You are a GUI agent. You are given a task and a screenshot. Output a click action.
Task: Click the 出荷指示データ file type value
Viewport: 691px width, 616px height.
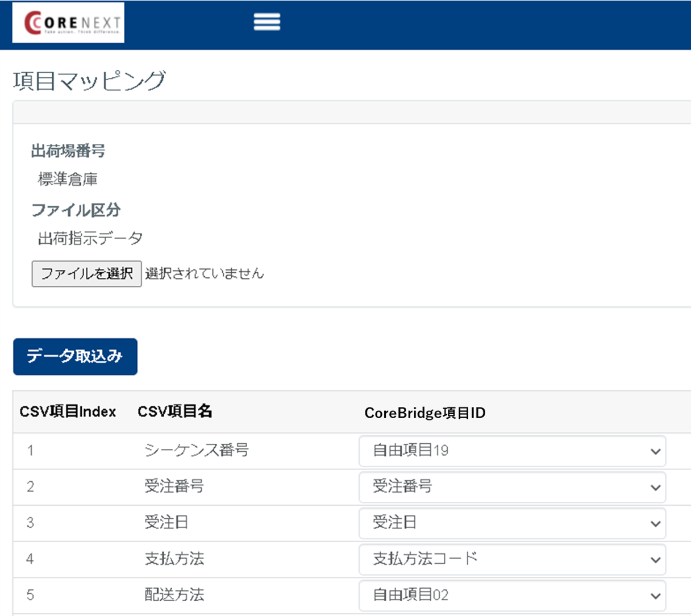point(90,239)
